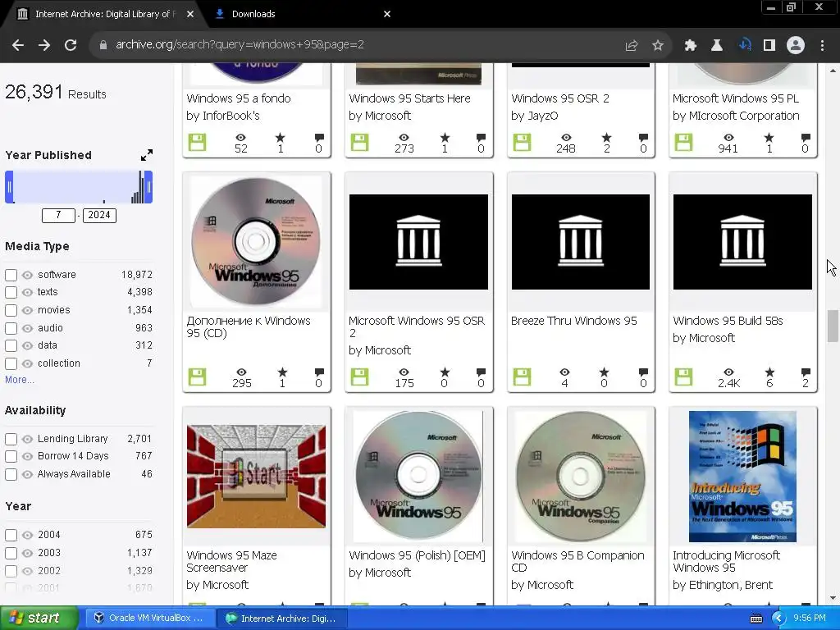Hide texts results using eye toggle
Viewport: 840px width, 630px height.
coord(27,293)
